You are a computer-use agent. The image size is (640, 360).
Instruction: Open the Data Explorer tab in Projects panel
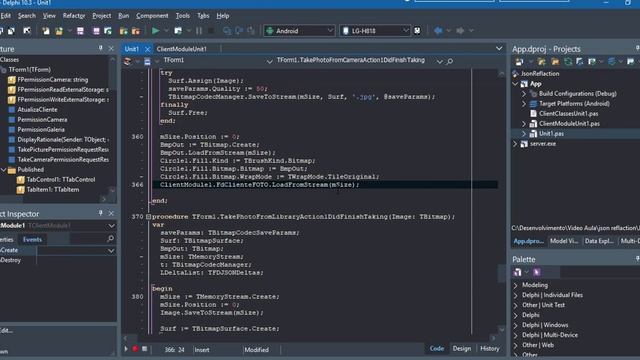point(599,241)
